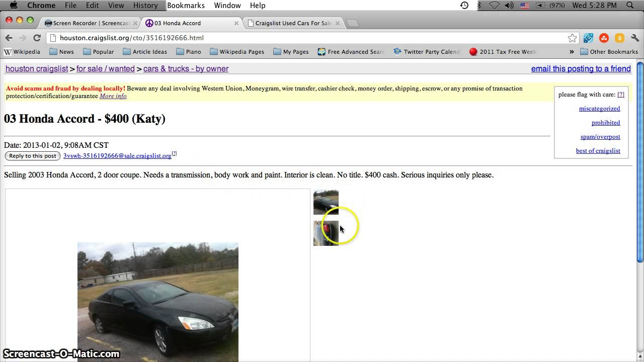
Task: Open the Twitter Party Calendar bookmark
Action: pyautogui.click(x=427, y=52)
